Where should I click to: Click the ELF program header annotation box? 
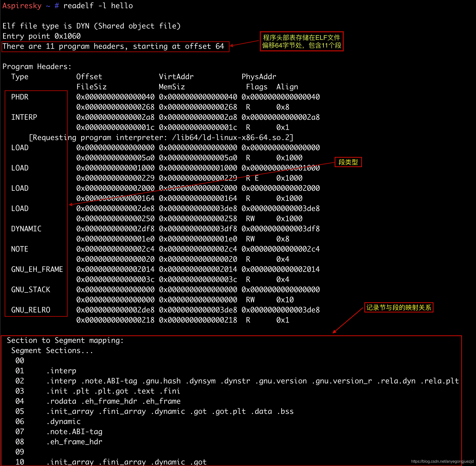302,41
